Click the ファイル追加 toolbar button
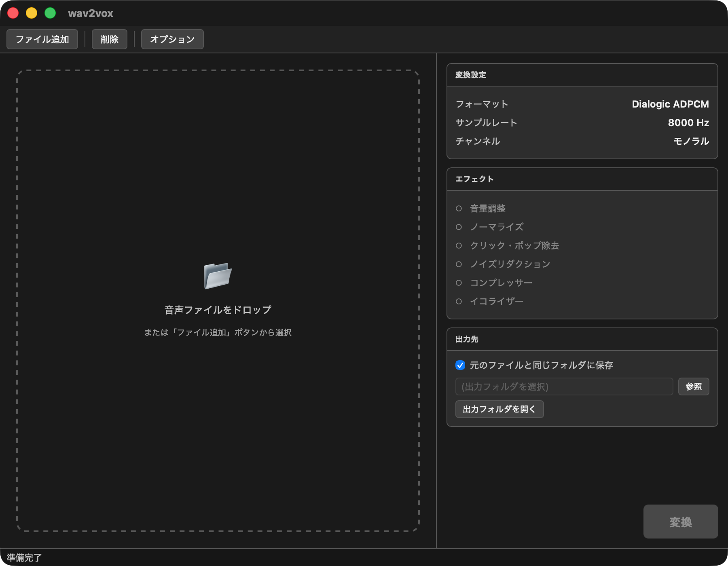The width and height of the screenshot is (728, 566). pos(42,39)
